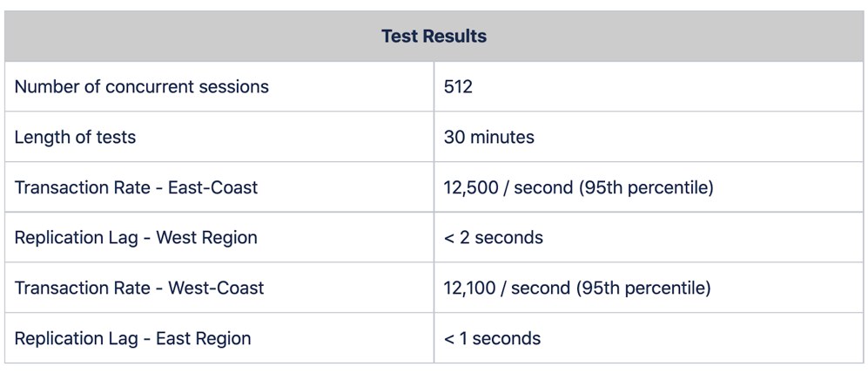Click the word "West-Coast" in the first column

(216, 288)
